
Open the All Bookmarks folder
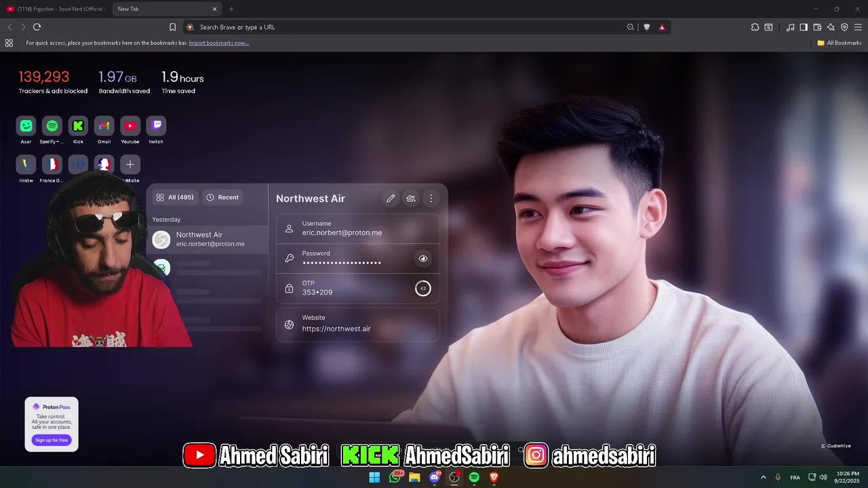pyautogui.click(x=839, y=43)
